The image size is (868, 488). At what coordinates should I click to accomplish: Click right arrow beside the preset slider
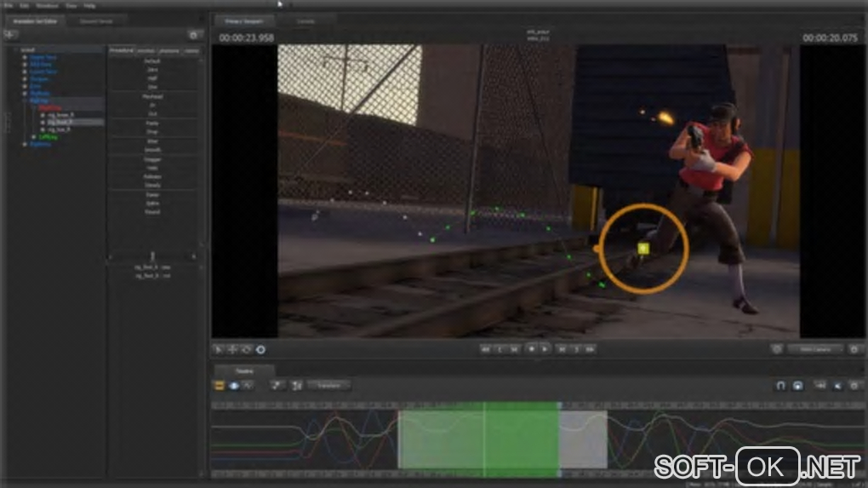(x=194, y=256)
